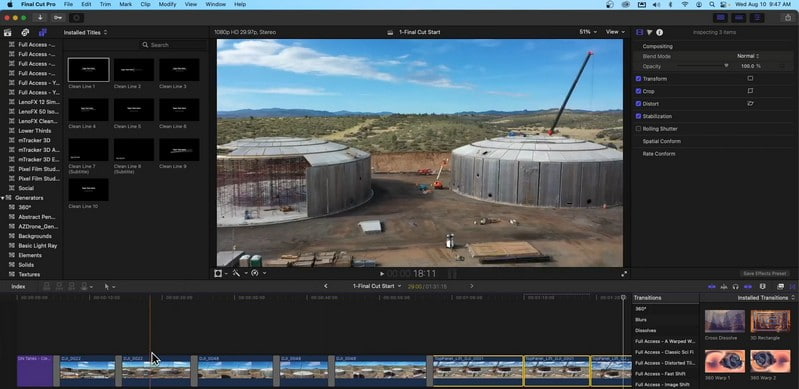Select Lower Thirds in the sidebar
Image resolution: width=799 pixels, height=389 pixels.
[35, 131]
